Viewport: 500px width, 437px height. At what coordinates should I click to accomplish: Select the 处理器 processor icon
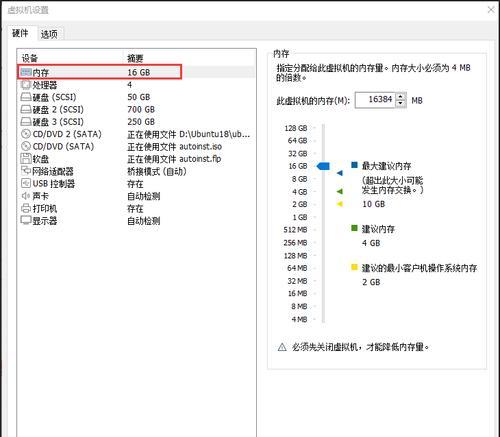26,85
